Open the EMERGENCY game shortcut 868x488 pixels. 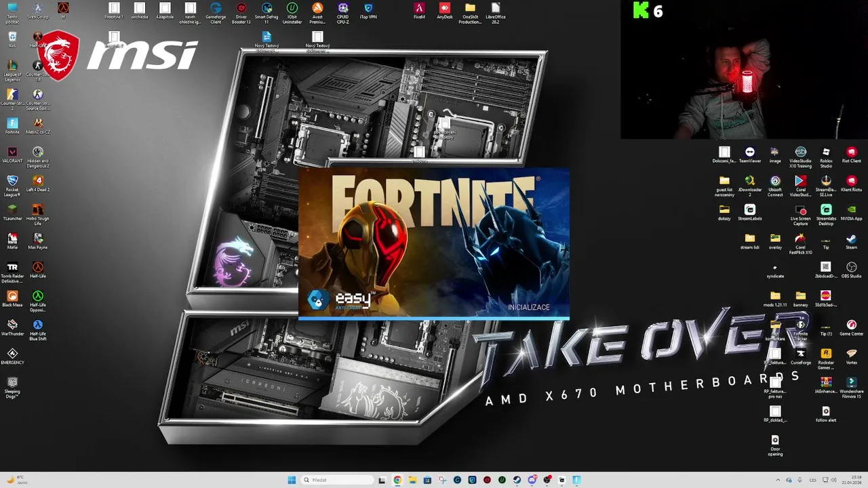point(12,357)
